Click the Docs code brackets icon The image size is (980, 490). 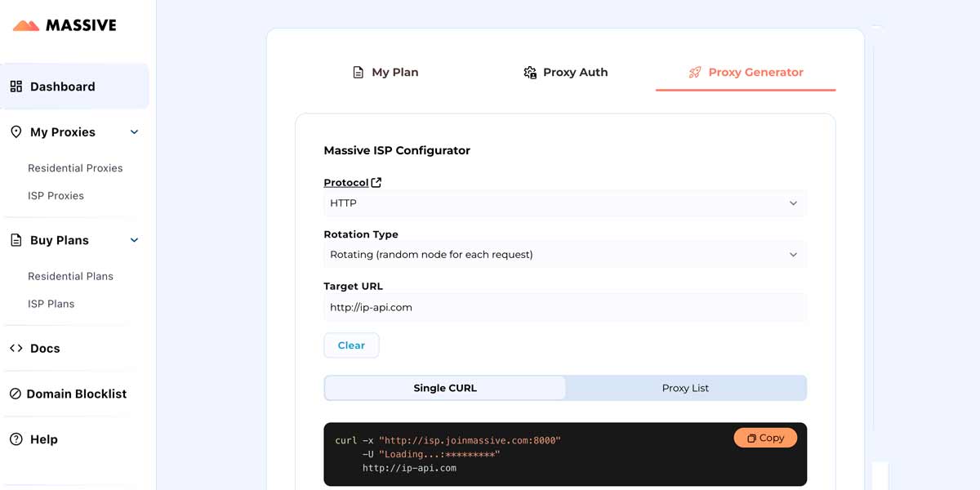[x=16, y=348]
